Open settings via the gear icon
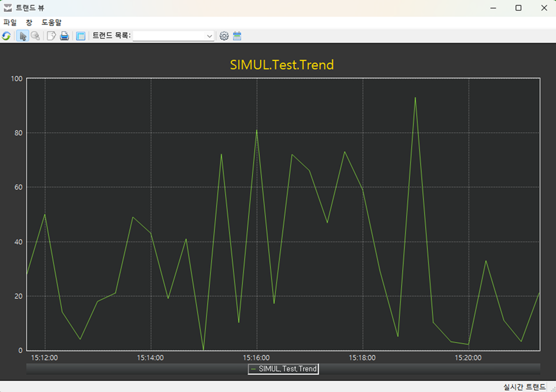This screenshot has height=392, width=556. [224, 36]
